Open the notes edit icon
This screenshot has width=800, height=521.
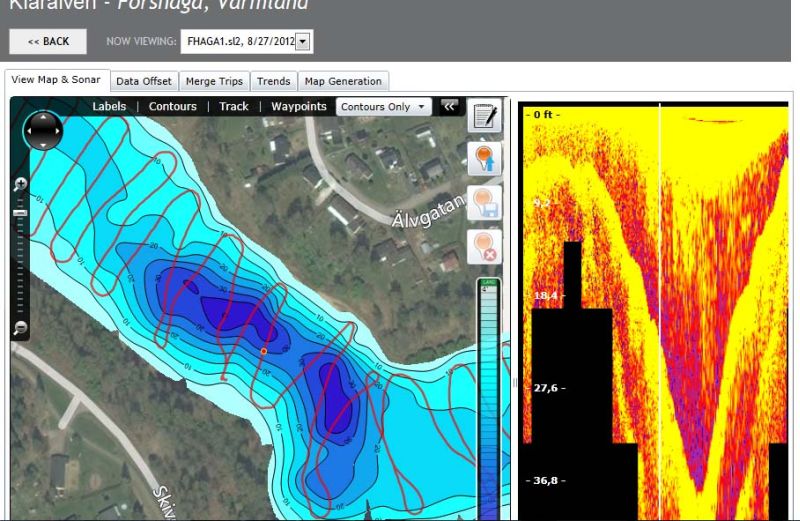tap(485, 117)
